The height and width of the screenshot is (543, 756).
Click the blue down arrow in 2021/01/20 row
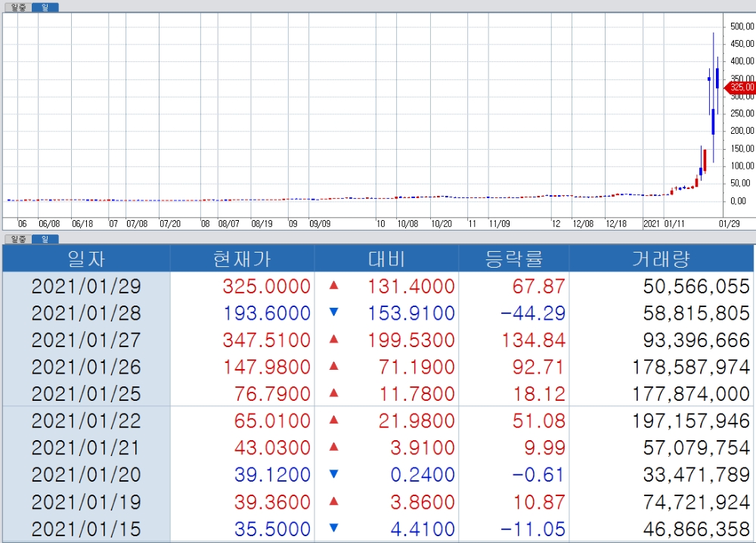(334, 475)
